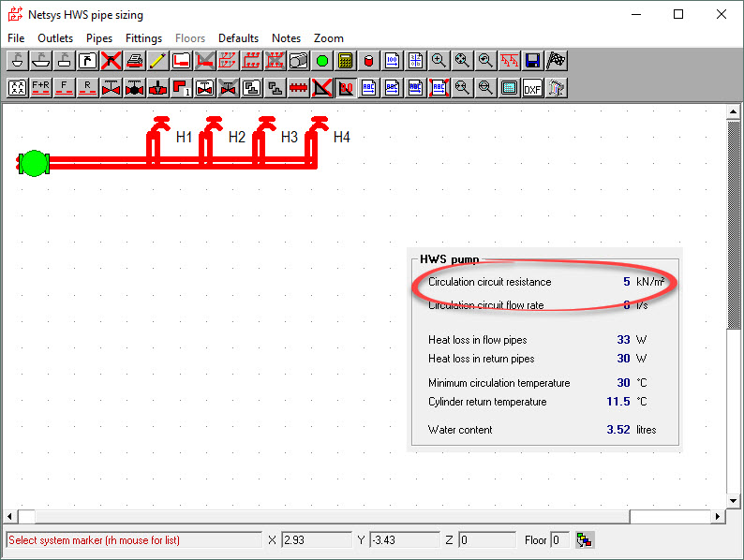Click the red pipe network icon without cross
Image resolution: width=744 pixels, height=560 pixels.
tap(251, 61)
